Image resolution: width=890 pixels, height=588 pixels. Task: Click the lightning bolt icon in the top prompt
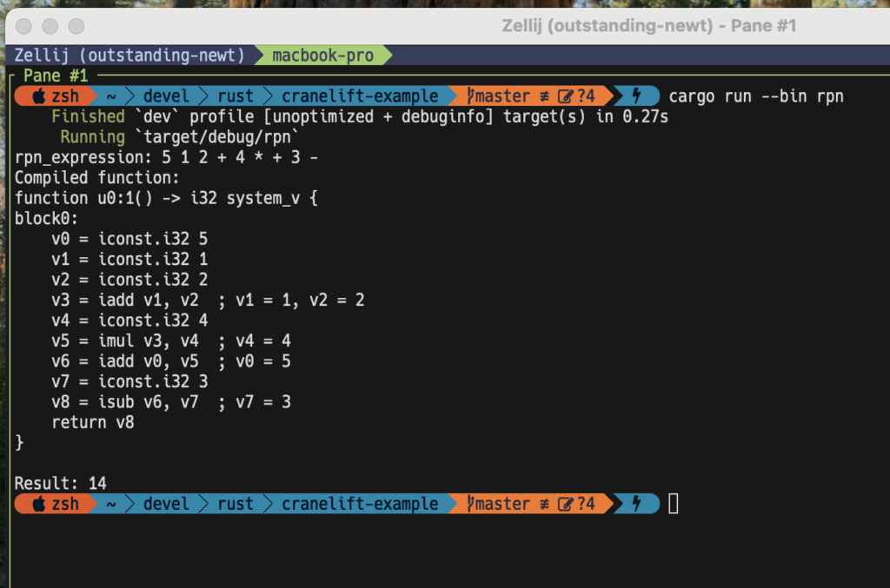point(636,96)
